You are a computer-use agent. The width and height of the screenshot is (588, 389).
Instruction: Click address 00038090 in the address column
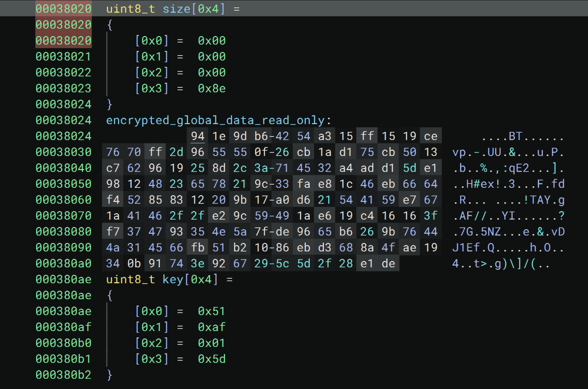pos(63,247)
